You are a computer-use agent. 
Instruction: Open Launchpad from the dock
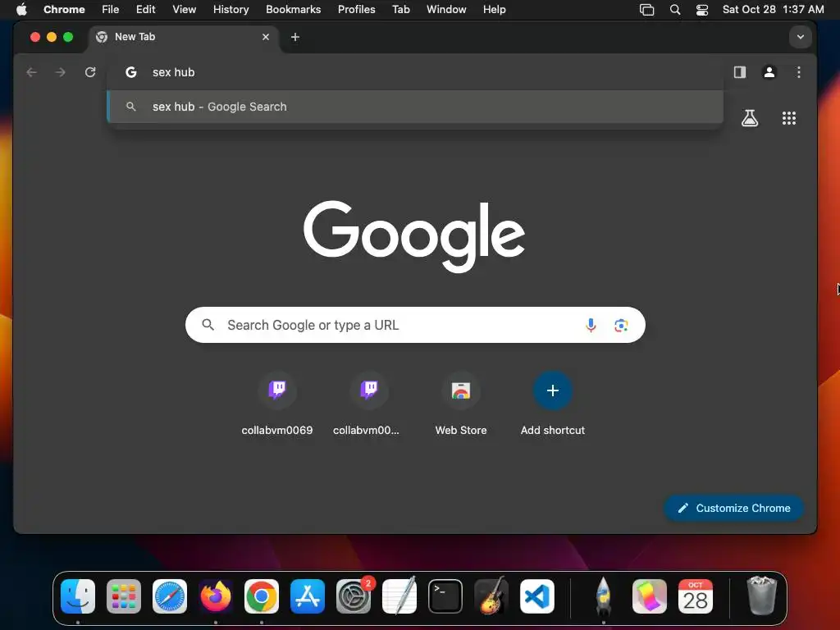(124, 596)
